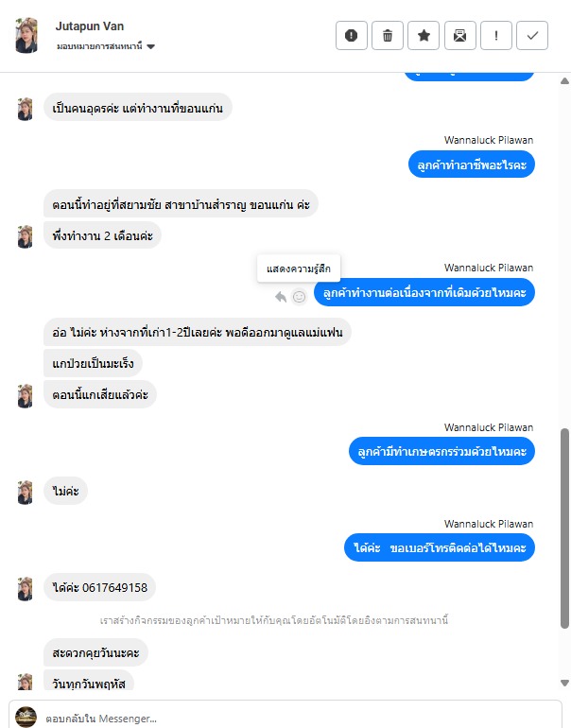The image size is (571, 728).
Task: Mark conversation done with the checkmark icon
Action: [532, 35]
